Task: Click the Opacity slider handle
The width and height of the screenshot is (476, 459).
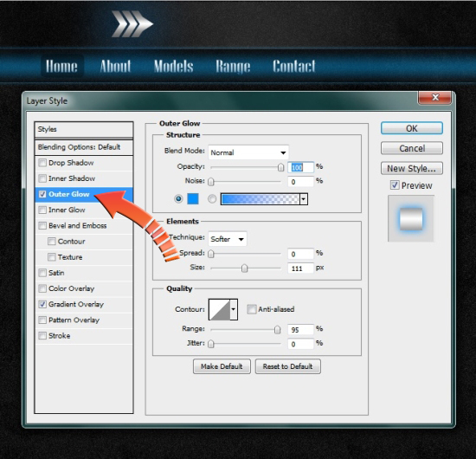Action: point(280,167)
